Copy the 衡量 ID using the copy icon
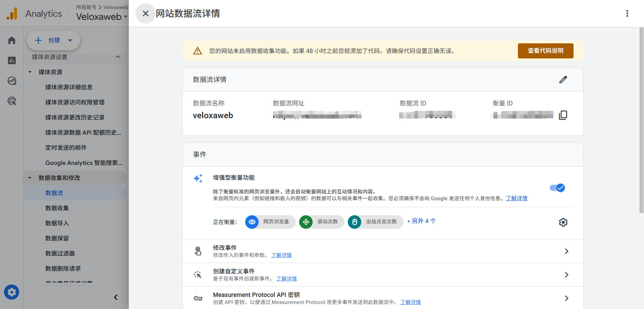The width and height of the screenshot is (644, 309). pos(563,115)
